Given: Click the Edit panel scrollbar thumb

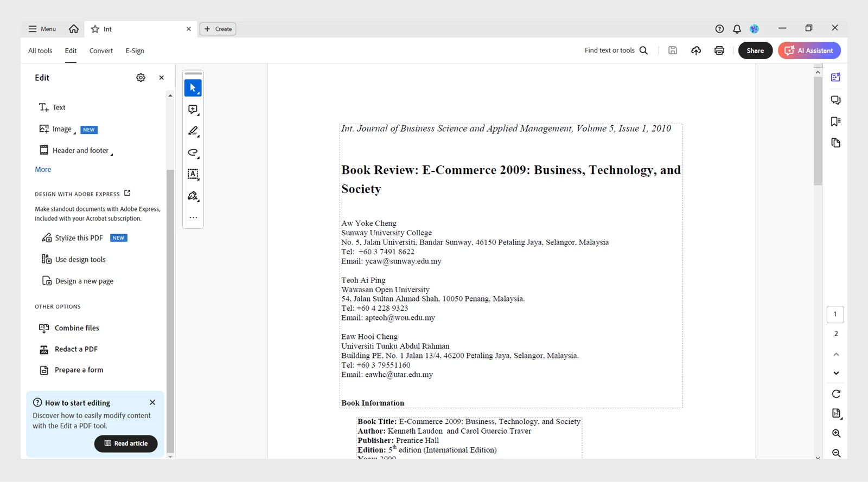Looking at the screenshot, I should [x=170, y=311].
